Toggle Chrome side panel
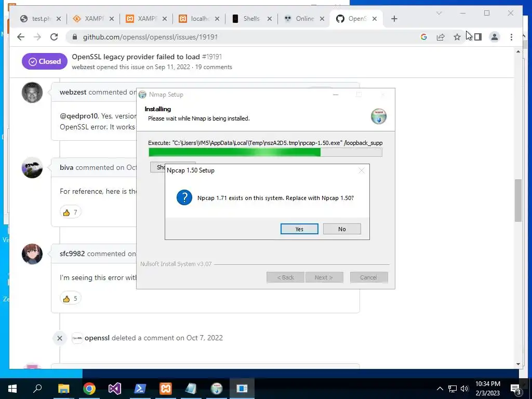 click(x=478, y=37)
